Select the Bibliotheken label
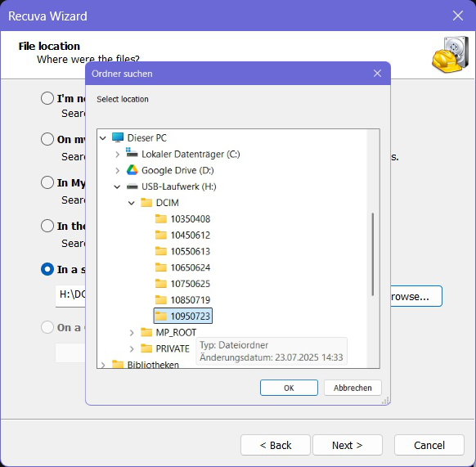 (153, 365)
